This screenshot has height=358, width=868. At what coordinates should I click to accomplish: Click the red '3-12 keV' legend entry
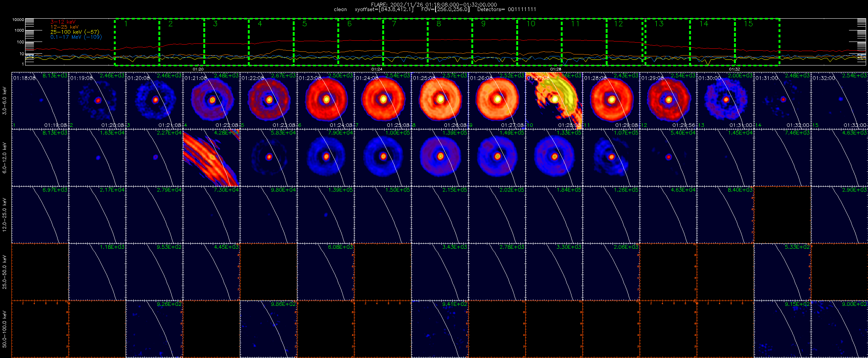click(x=63, y=22)
